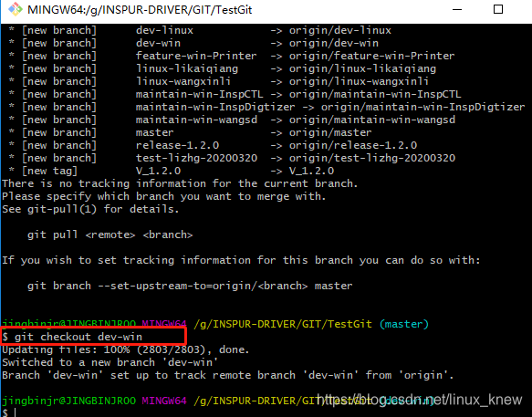Select 'origin/test-lizhg-20200320' remote ref
Image resolution: width=532 pixels, height=417 pixels.
click(372, 158)
